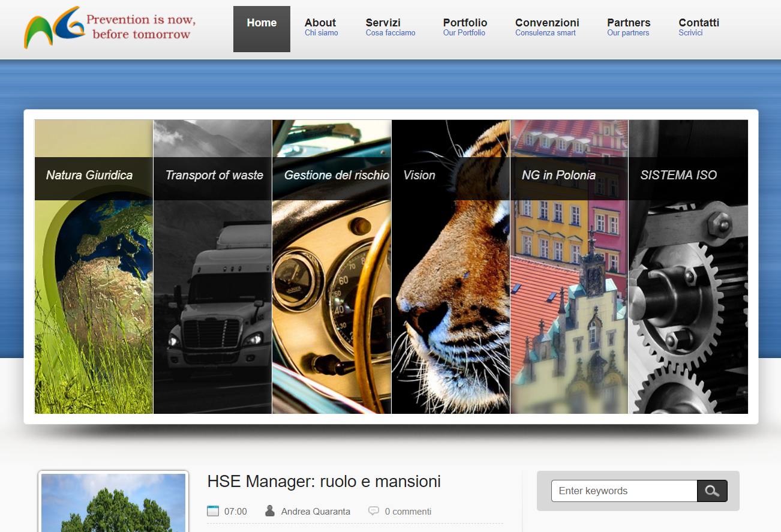Screen dimensions: 781x532
Task: Go to Portfolio menu item
Action: (465, 27)
